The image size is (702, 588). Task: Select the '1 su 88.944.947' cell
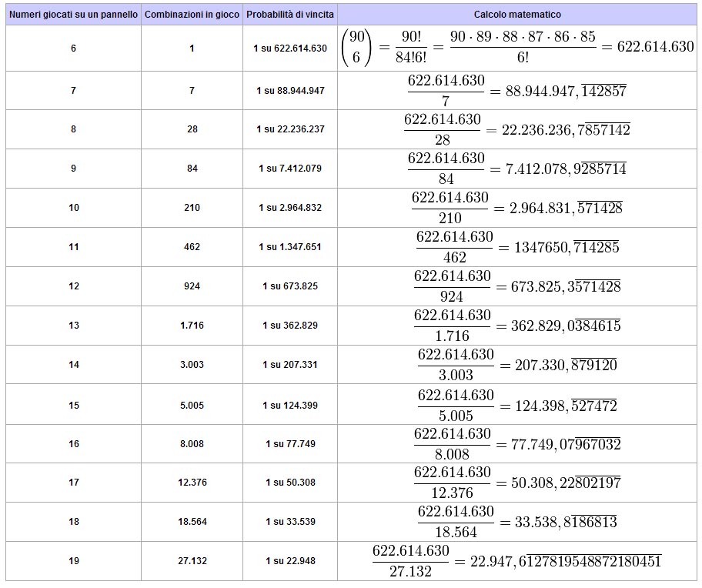click(290, 91)
